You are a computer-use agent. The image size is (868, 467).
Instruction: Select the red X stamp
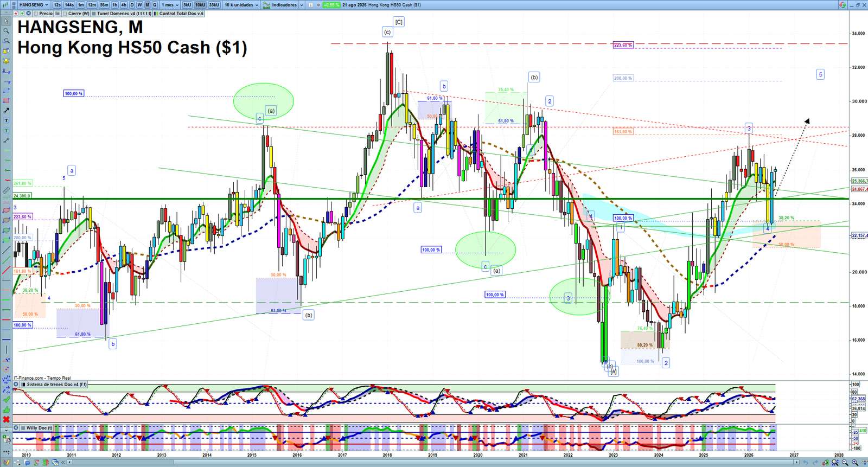6,419
